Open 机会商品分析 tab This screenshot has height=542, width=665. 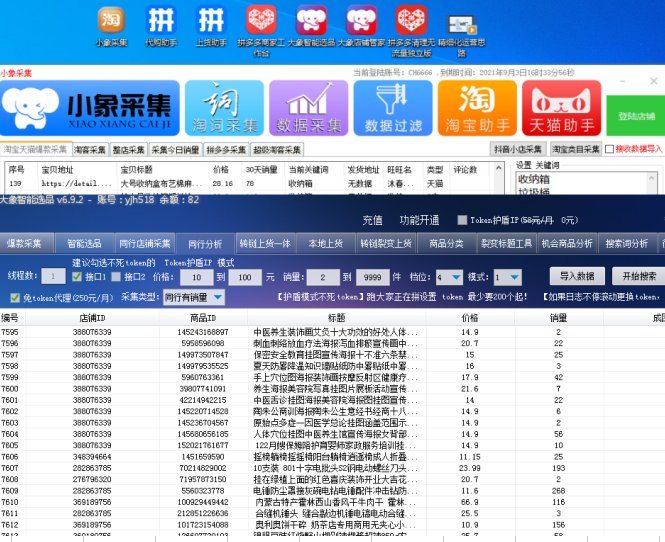(x=567, y=243)
